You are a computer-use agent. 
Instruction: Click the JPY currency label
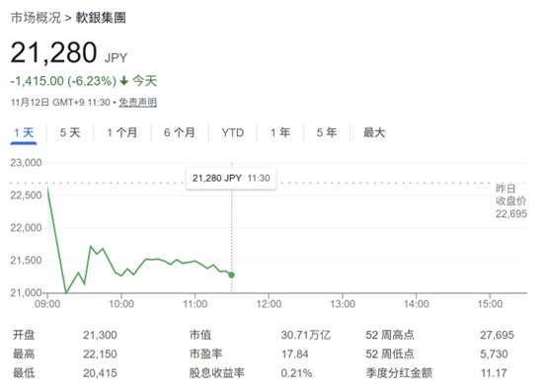click(116, 58)
